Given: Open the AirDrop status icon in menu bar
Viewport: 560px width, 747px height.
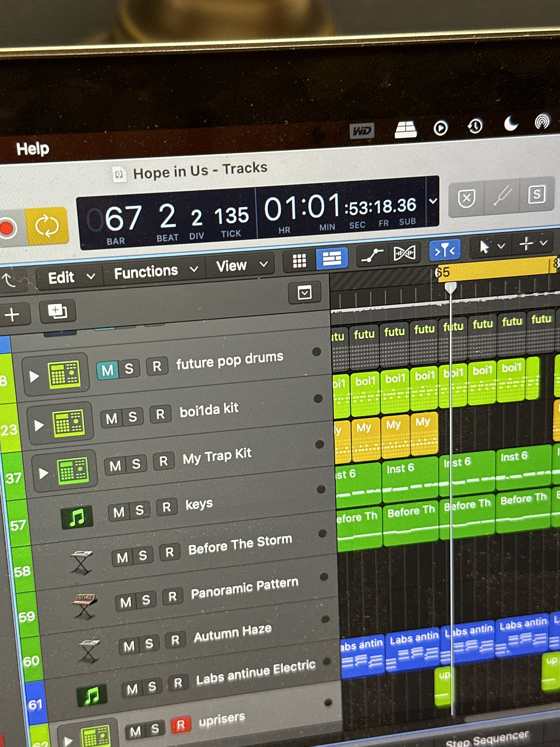Looking at the screenshot, I should pos(542,122).
